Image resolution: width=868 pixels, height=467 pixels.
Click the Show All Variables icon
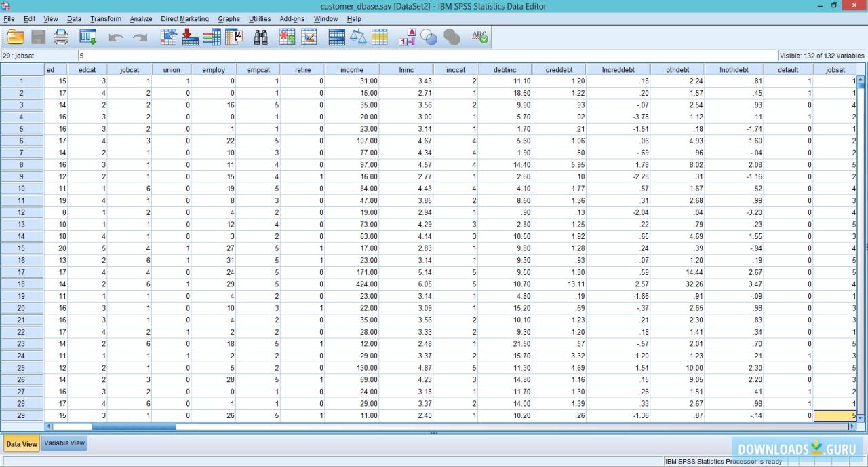[x=452, y=37]
